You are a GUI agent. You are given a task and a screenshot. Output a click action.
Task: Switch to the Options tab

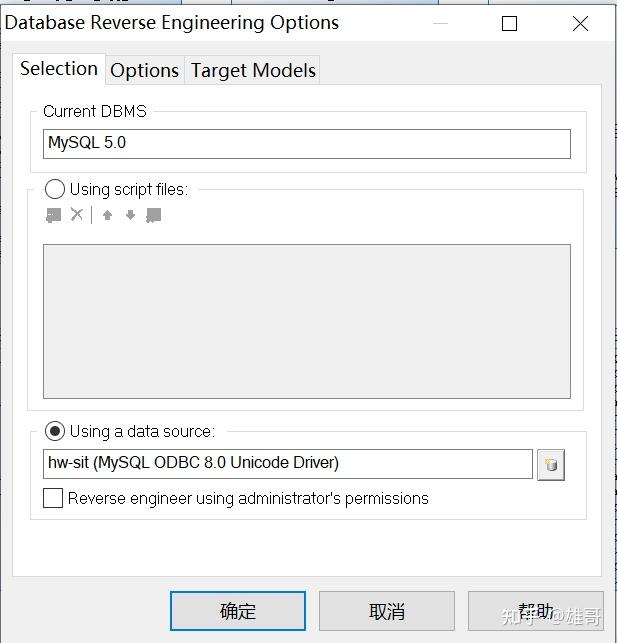coord(144,70)
